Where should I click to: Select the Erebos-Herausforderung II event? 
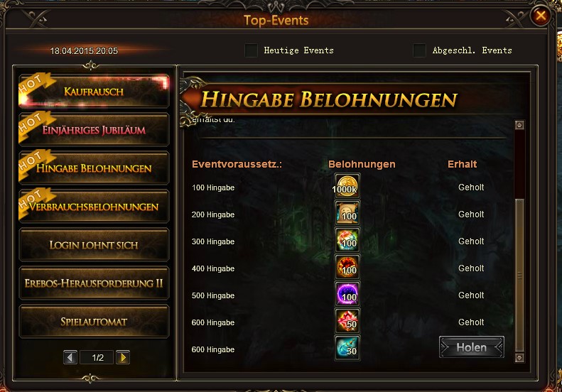tap(94, 283)
